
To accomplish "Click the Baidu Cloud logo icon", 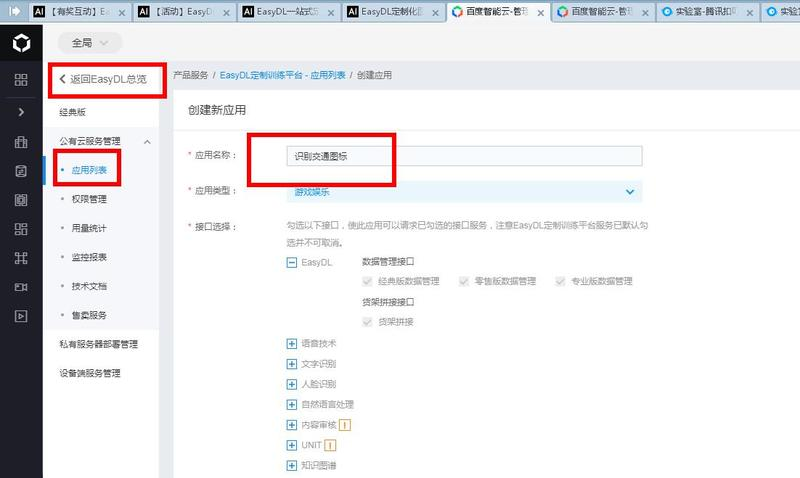I will 21,43.
